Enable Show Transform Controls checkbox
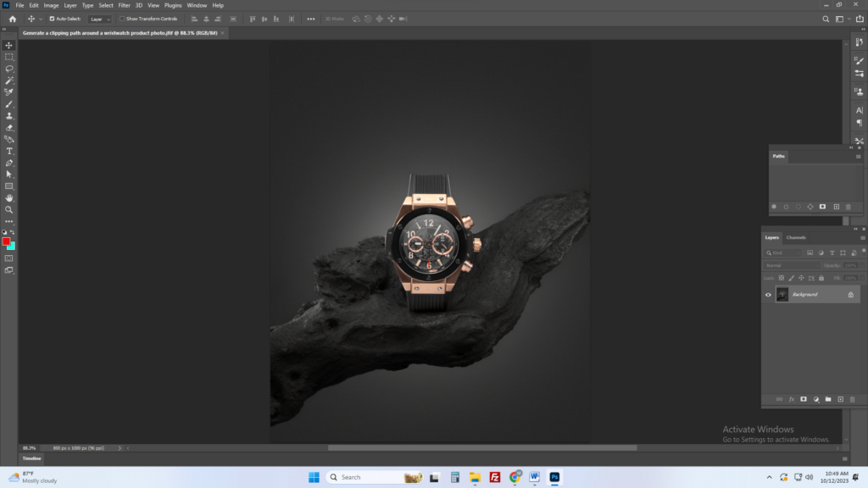 pyautogui.click(x=122, y=18)
